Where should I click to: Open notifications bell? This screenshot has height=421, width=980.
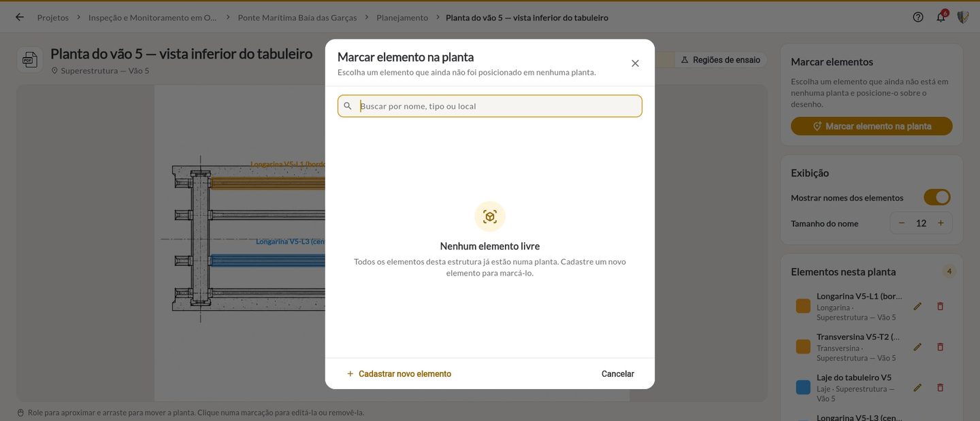(941, 17)
